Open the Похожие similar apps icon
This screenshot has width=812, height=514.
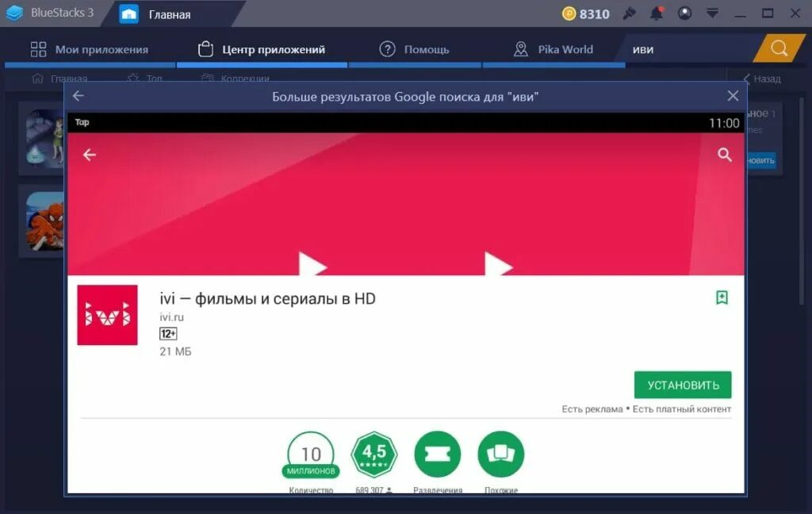501,455
